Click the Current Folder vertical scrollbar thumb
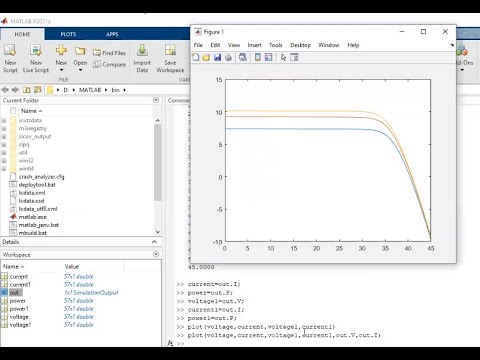Viewport: 480px width, 360px height. click(x=158, y=163)
